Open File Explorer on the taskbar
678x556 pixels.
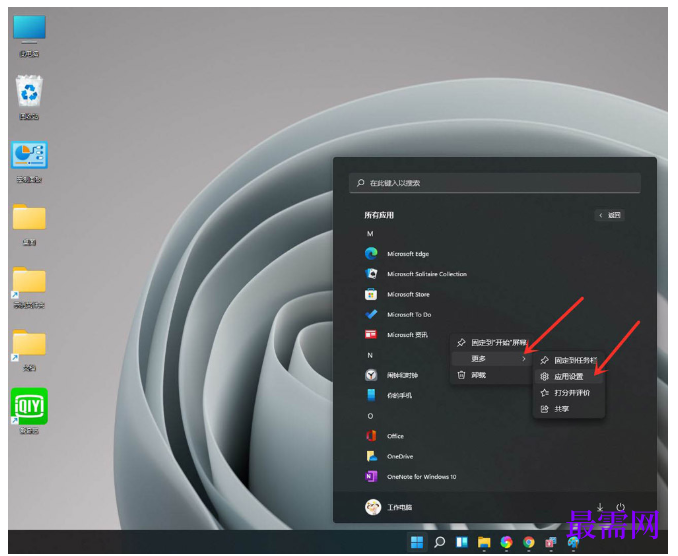pos(484,542)
